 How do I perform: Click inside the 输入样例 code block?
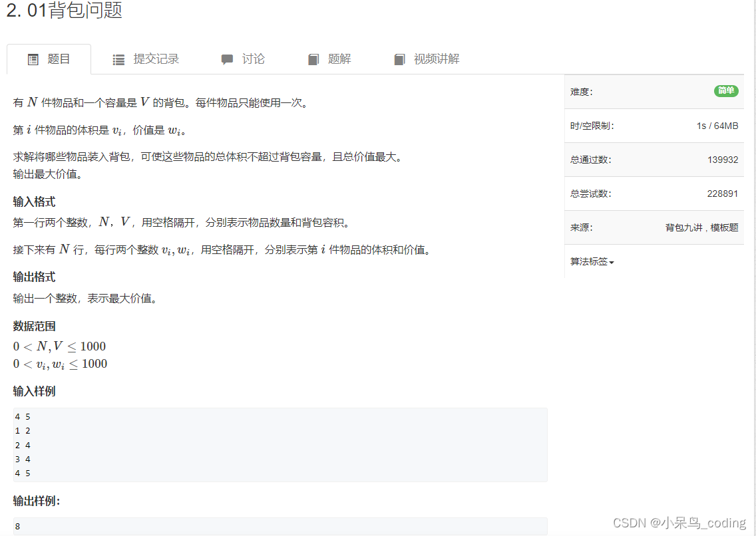point(280,444)
